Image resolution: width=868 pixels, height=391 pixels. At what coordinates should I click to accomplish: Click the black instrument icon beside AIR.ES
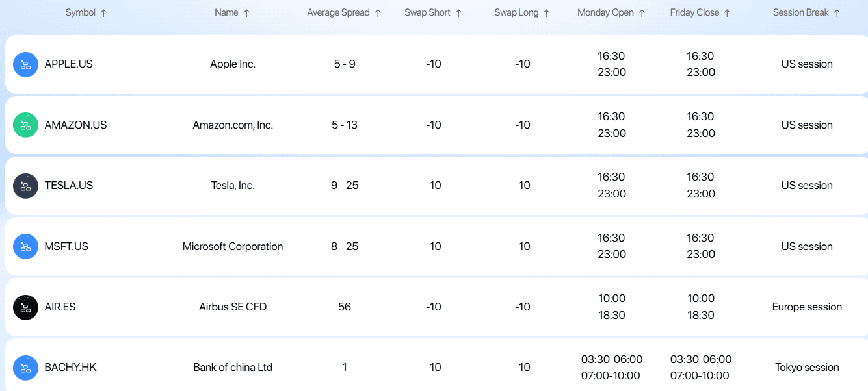pyautogui.click(x=25, y=307)
